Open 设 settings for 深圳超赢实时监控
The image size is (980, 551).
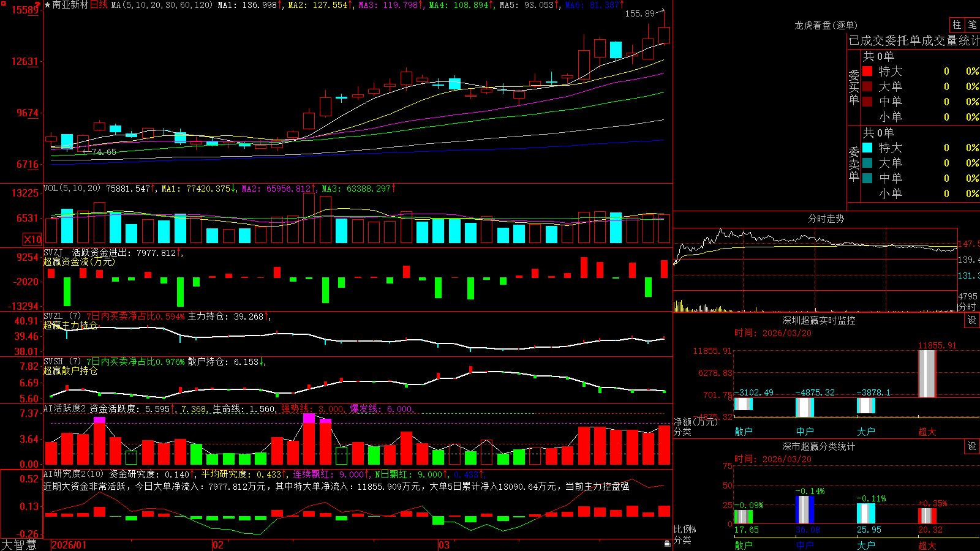pos(972,320)
